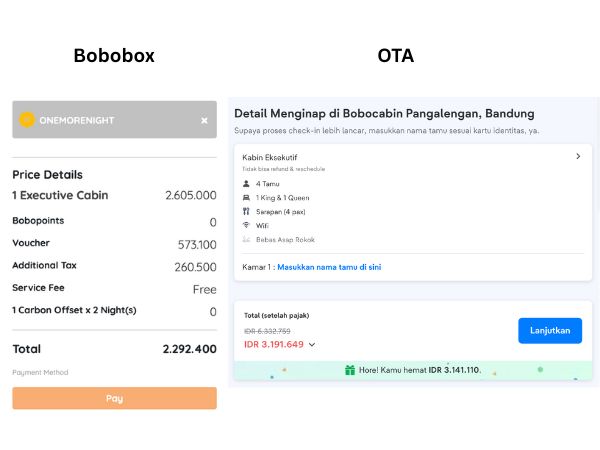The image size is (600, 450).
Task: Select the Additional Tax label
Action: (44, 265)
